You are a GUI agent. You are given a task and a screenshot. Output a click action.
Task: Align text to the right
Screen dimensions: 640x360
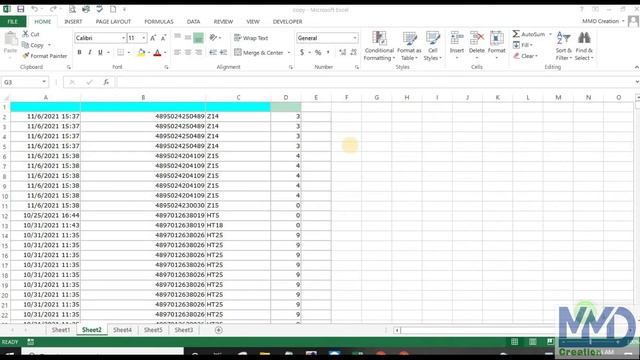point(198,52)
